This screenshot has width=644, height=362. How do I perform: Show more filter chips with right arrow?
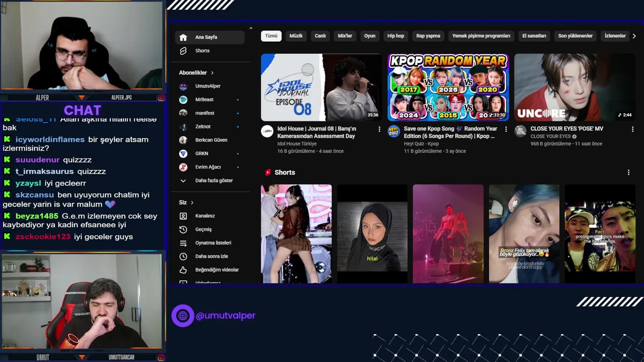point(634,36)
